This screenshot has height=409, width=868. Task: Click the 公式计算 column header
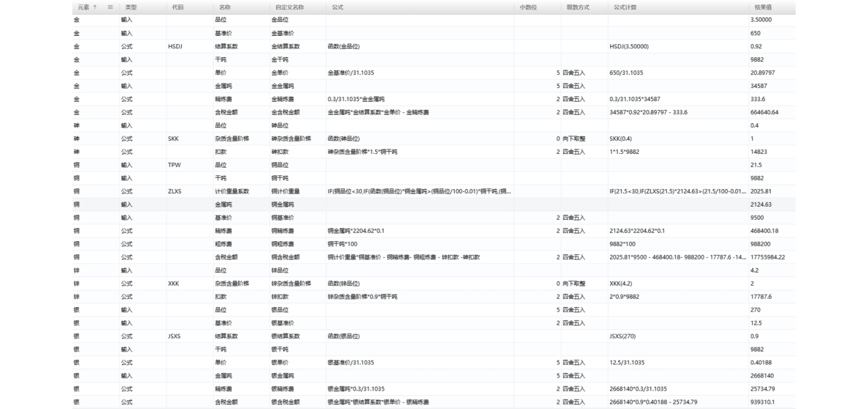tap(625, 7)
